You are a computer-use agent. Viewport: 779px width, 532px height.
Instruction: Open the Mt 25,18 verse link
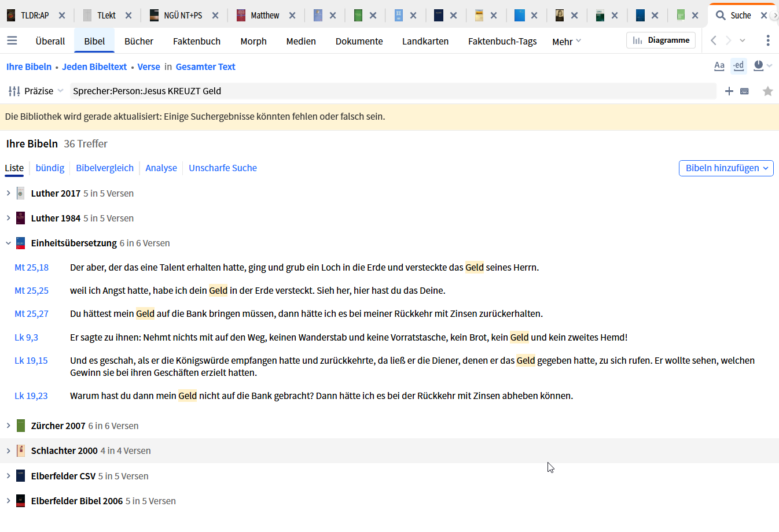click(32, 267)
